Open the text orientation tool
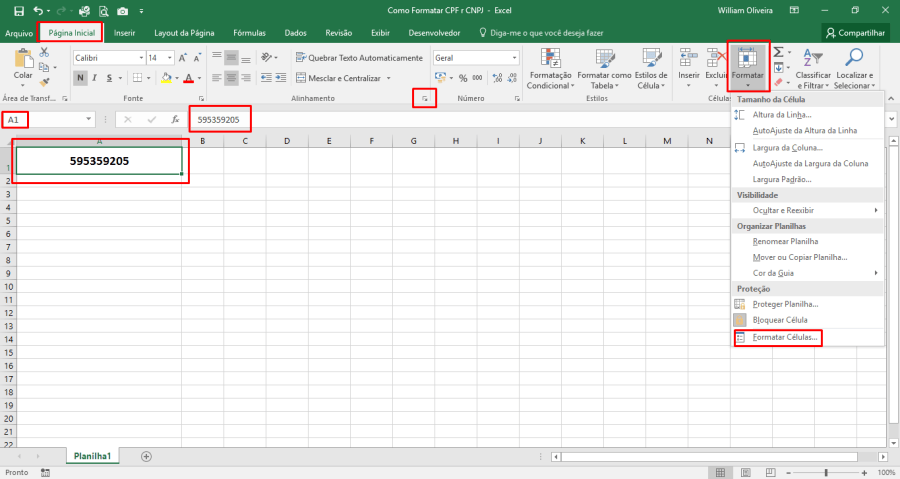900x479 pixels. pyautogui.click(x=268, y=57)
